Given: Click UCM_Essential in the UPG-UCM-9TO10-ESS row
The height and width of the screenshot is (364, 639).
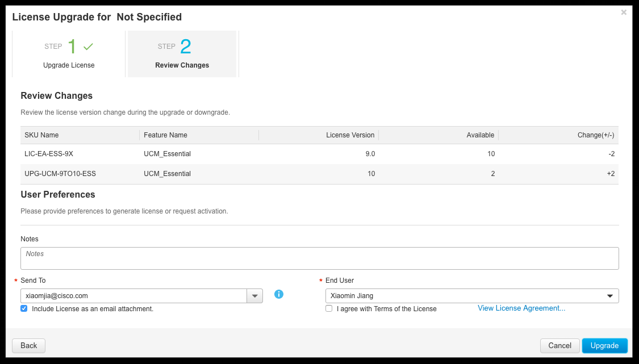Looking at the screenshot, I should [167, 174].
